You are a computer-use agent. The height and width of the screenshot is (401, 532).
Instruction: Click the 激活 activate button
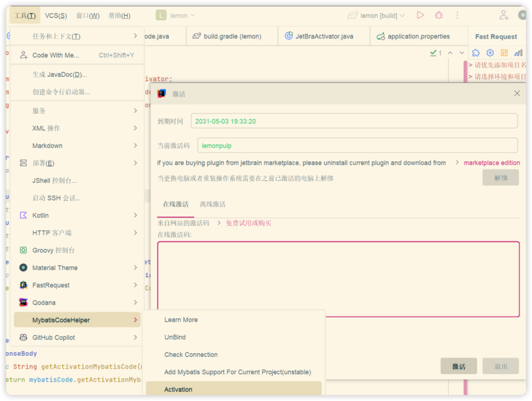coord(458,366)
